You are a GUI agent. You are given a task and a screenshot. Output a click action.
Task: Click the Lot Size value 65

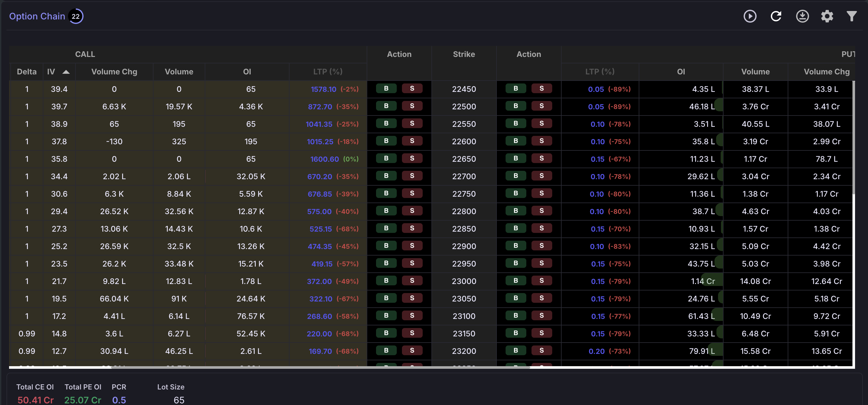click(x=179, y=400)
